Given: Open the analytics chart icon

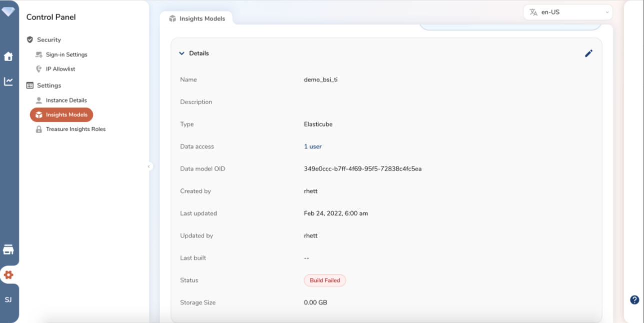Looking at the screenshot, I should 9,81.
